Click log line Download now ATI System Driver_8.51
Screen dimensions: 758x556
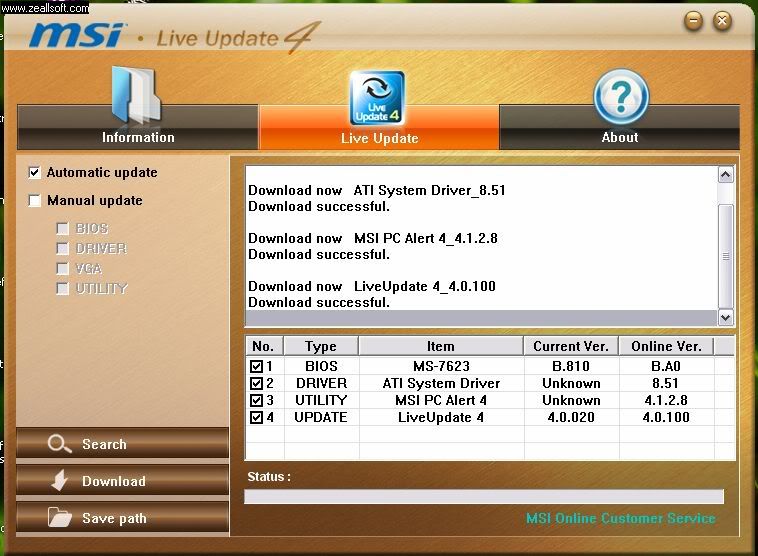(377, 190)
